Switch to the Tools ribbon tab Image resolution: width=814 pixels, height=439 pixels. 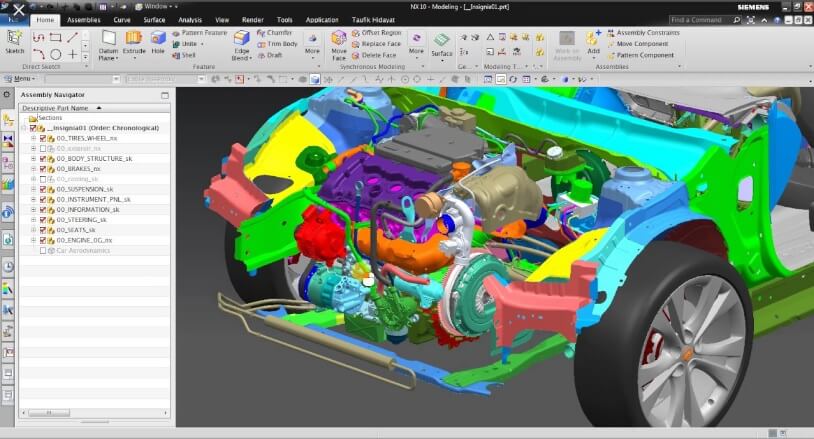(284, 20)
